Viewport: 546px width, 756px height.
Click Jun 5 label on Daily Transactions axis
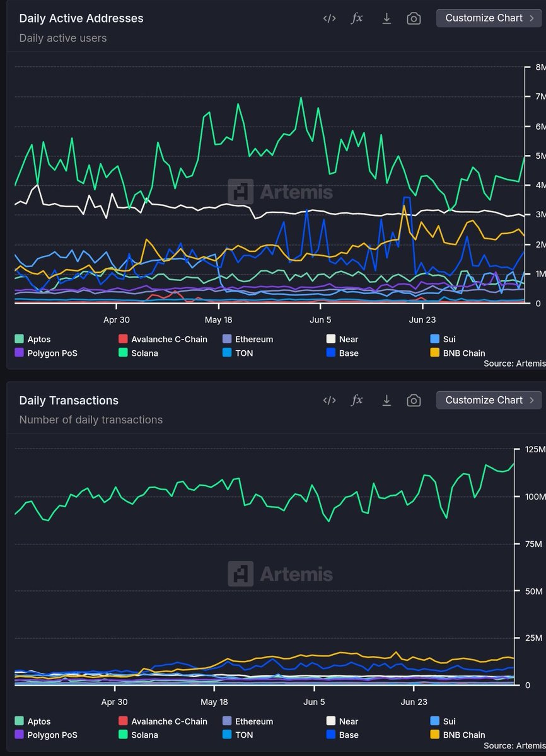coord(315,702)
